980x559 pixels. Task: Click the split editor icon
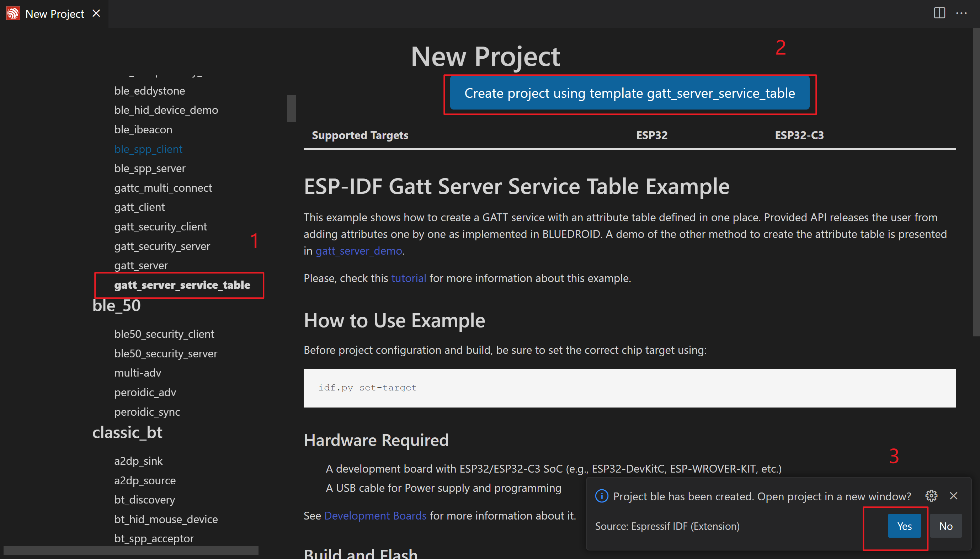coord(939,13)
